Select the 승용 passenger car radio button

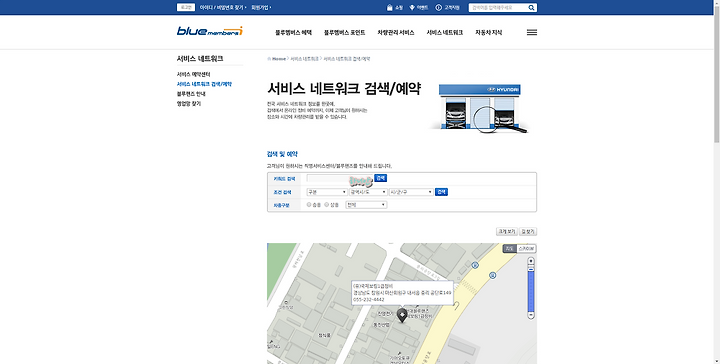[309, 205]
